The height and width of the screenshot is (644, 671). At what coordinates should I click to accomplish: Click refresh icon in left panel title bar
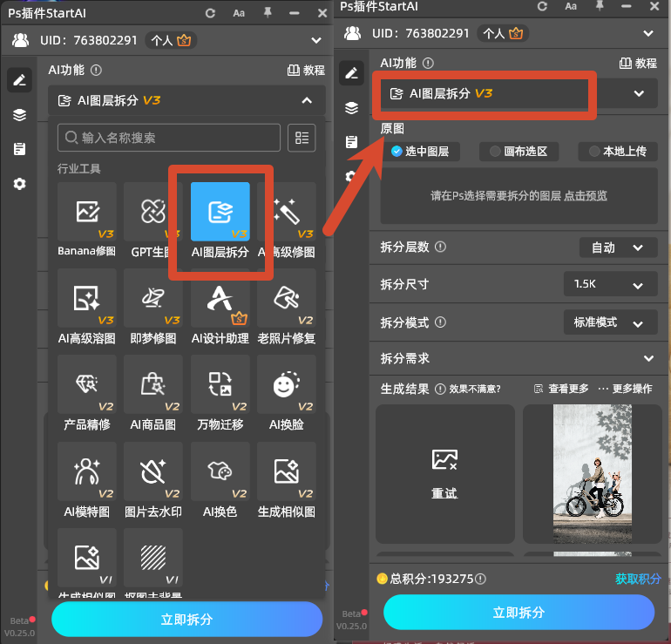210,13
